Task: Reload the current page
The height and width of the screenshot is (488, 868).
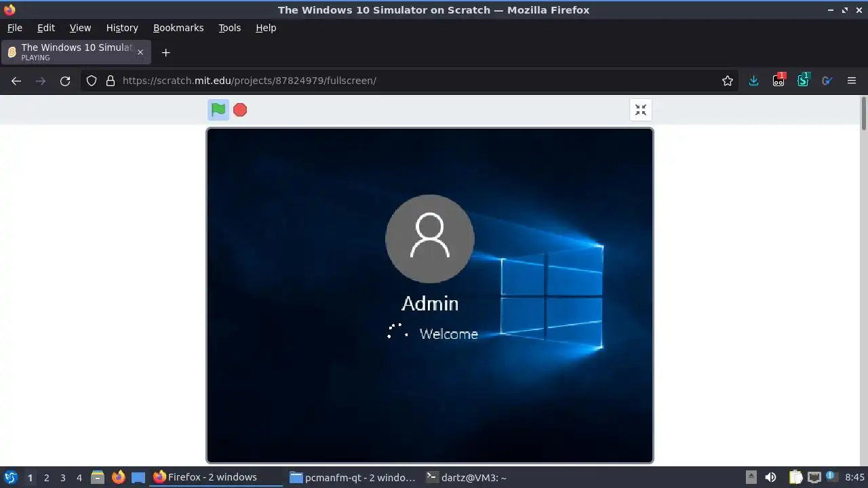Action: (65, 81)
